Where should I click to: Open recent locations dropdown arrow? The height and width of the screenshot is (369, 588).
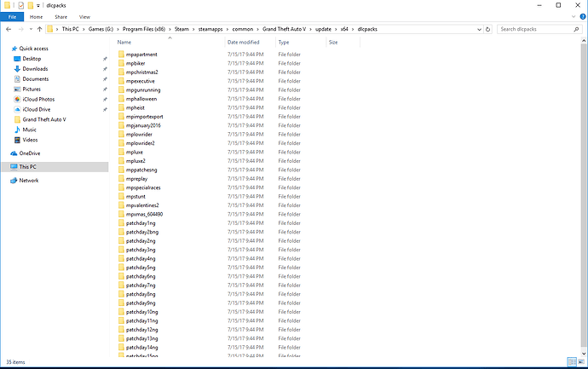click(x=31, y=29)
